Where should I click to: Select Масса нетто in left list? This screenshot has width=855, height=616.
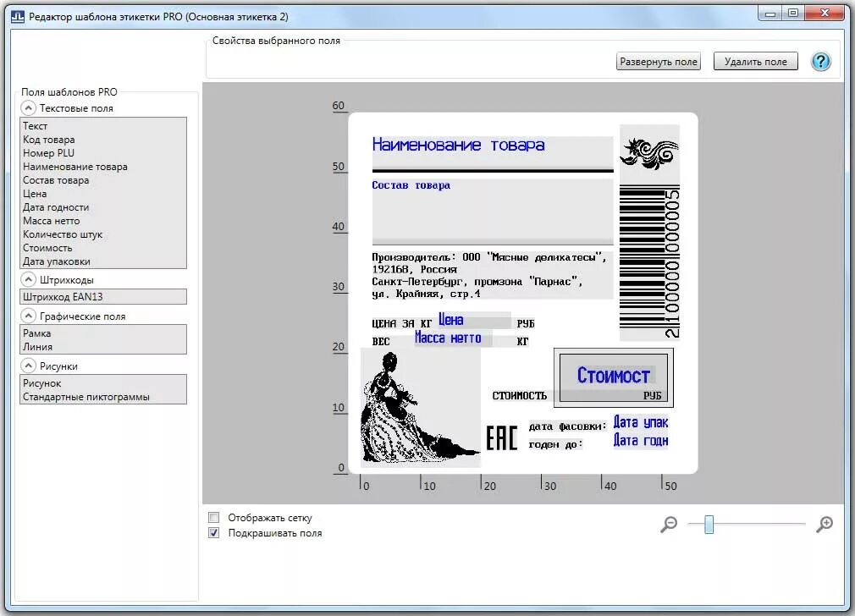coord(103,221)
